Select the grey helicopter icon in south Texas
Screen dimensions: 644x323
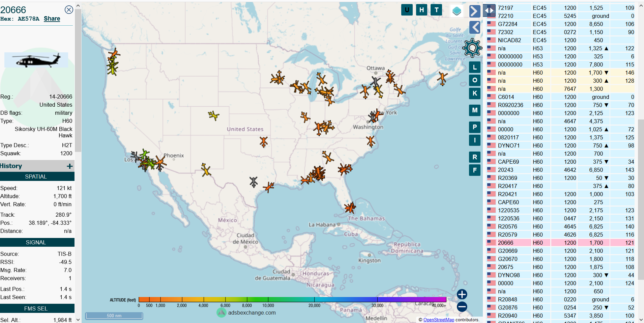(x=254, y=182)
